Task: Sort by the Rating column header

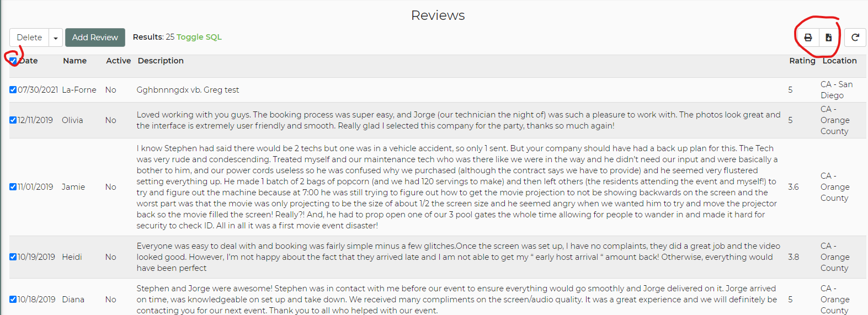Action: coord(802,61)
